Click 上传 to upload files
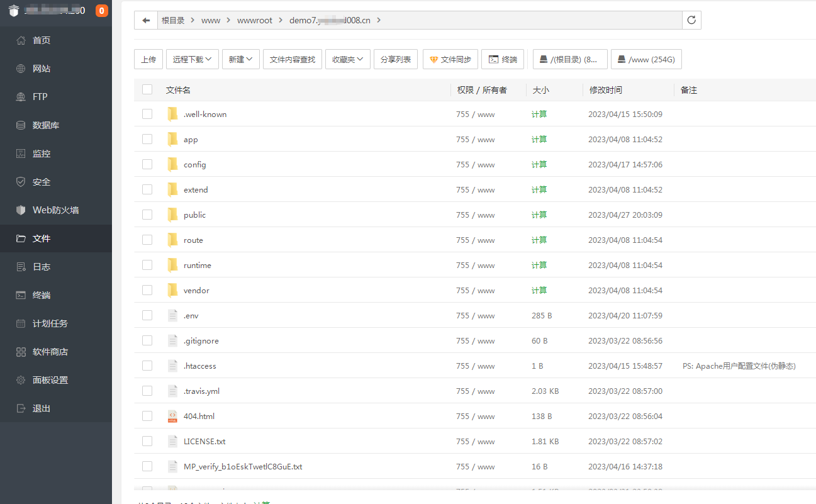 tap(148, 59)
